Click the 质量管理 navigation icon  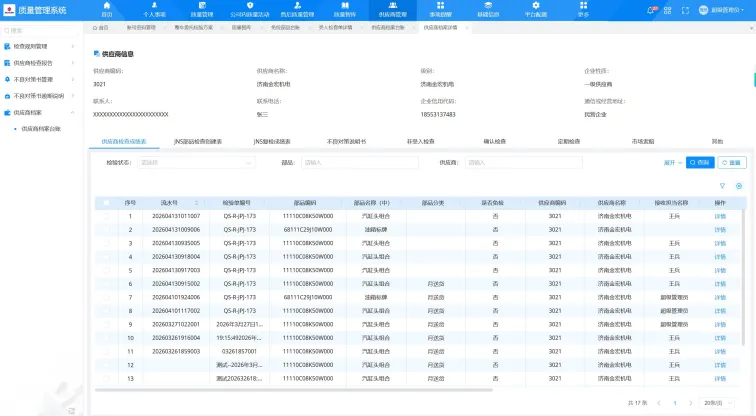202,11
